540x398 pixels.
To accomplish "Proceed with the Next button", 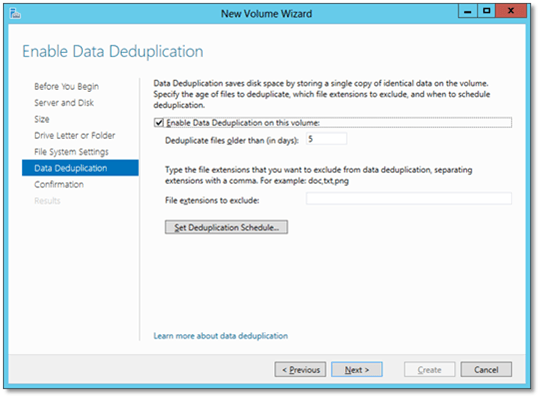I will pos(357,369).
